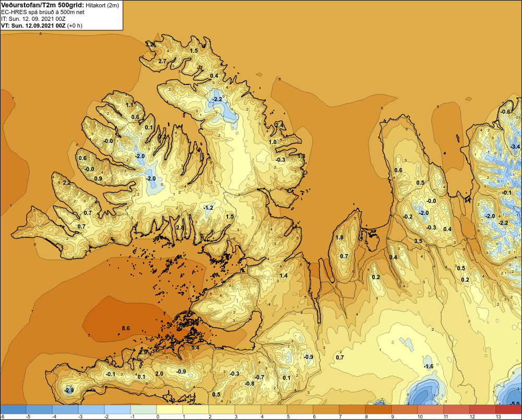Screen dimensions: 522x420
Task: Click the legend swatch between -1 and 0
Action: pos(144,409)
